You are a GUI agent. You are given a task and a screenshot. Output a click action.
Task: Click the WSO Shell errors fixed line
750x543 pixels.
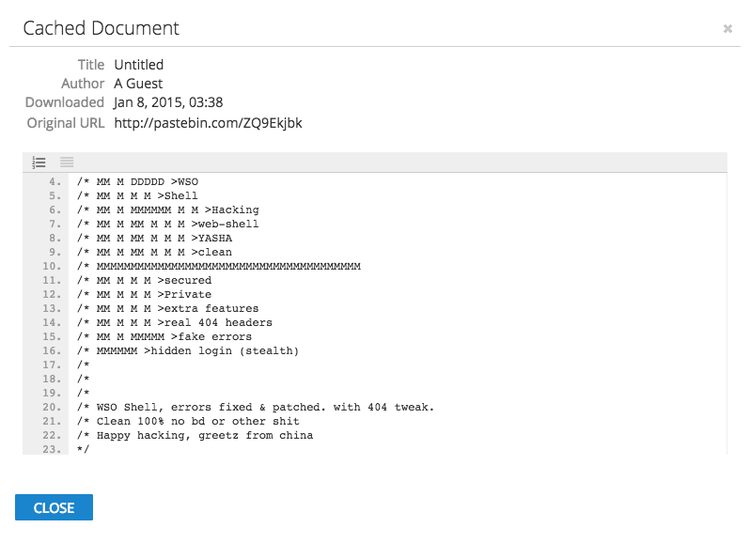tap(255, 407)
